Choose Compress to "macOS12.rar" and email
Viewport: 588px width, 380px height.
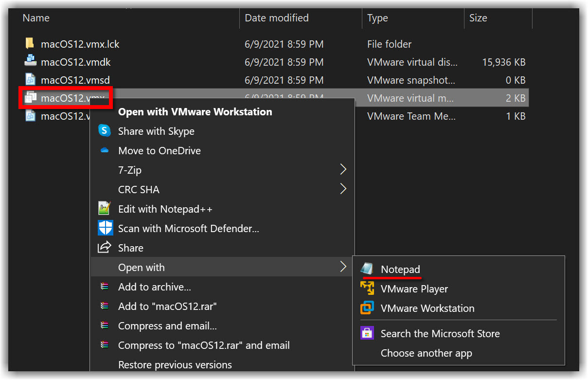point(204,345)
